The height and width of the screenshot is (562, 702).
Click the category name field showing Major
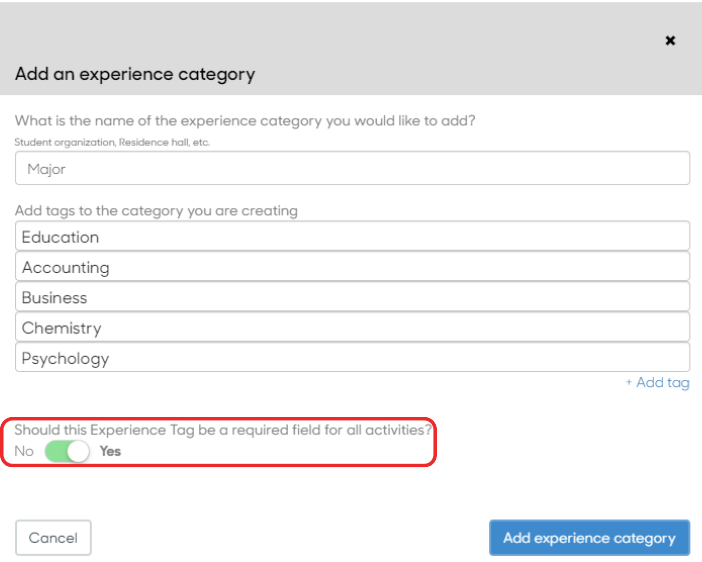click(352, 168)
